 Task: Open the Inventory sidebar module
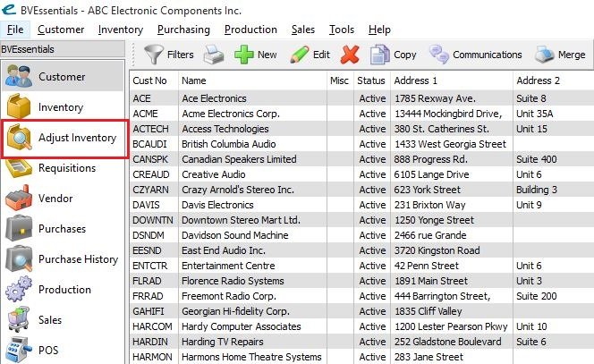63,107
